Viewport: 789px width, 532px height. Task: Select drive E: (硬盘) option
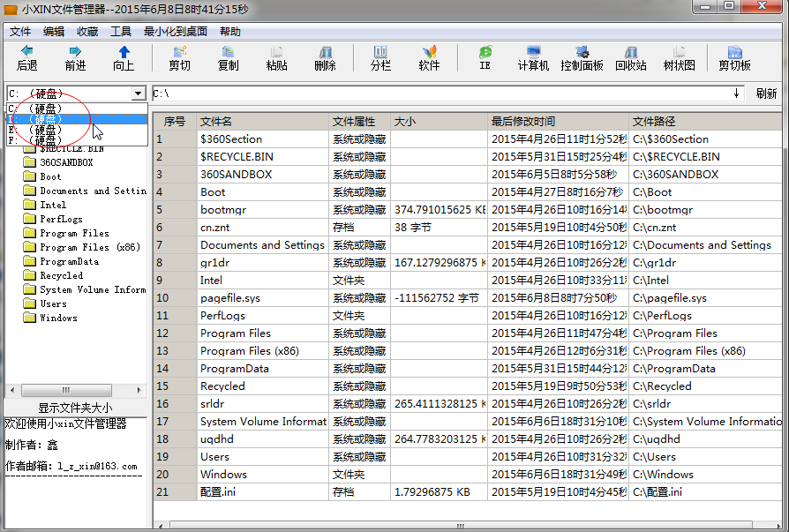(x=77, y=130)
